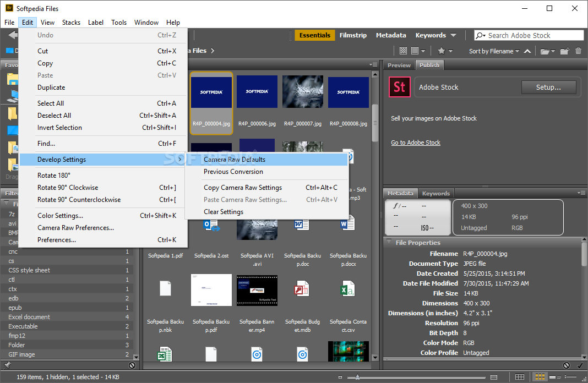Viewport: 588px width, 383px height.
Task: Expand the workspace switcher arrow after Keywords
Action: click(453, 35)
